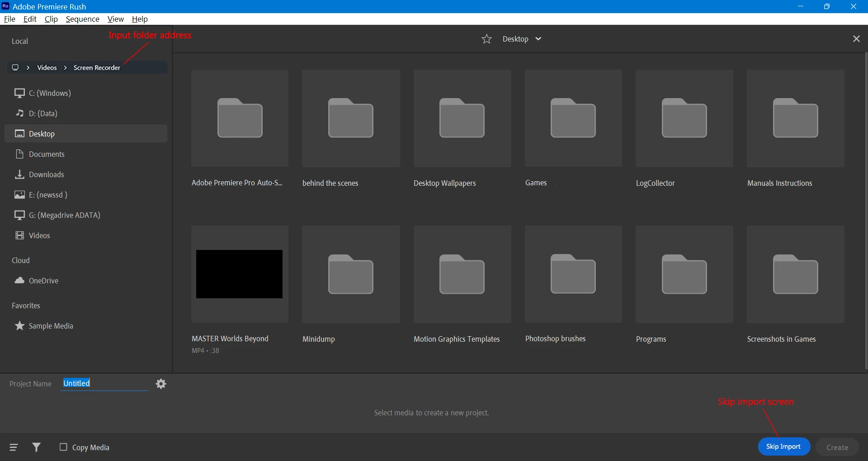Open the File menu
This screenshot has height=461, width=868.
9,19
